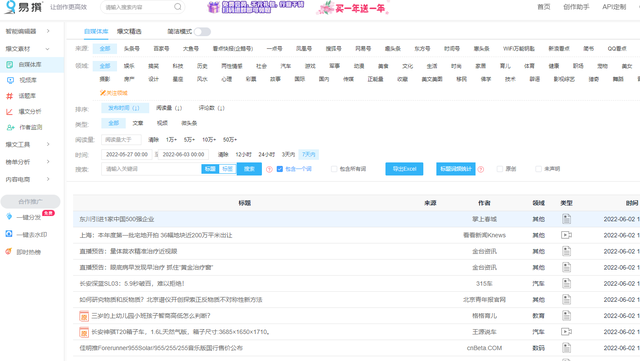
Task: Click the 阅读量大于 input field
Action: [x=121, y=140]
